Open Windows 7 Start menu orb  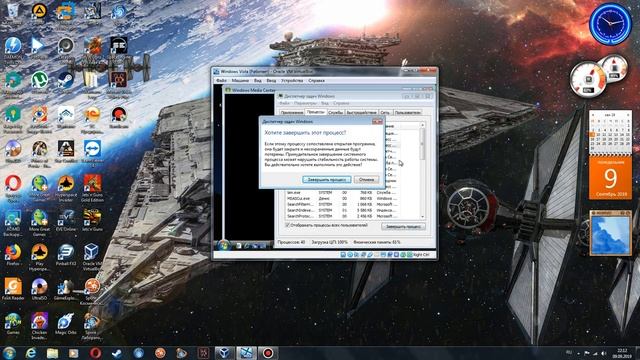pos(9,353)
